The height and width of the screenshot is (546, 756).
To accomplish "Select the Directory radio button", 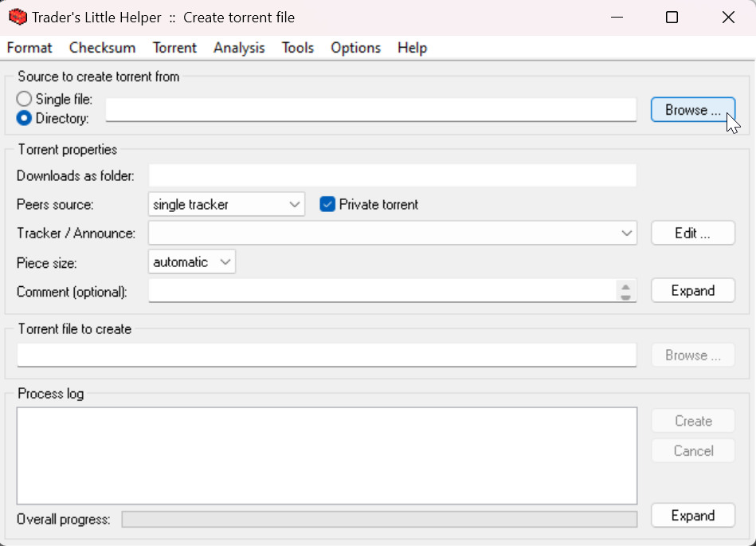I will tap(25, 118).
